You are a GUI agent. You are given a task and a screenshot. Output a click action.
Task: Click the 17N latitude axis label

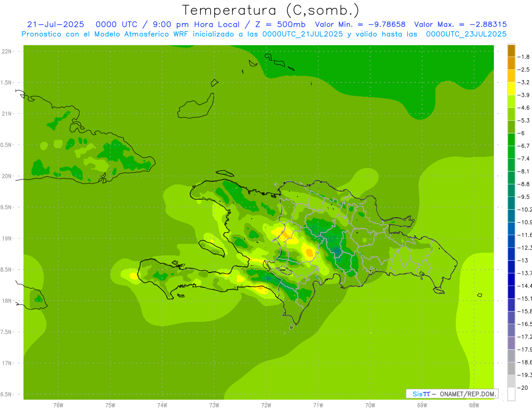8,363
